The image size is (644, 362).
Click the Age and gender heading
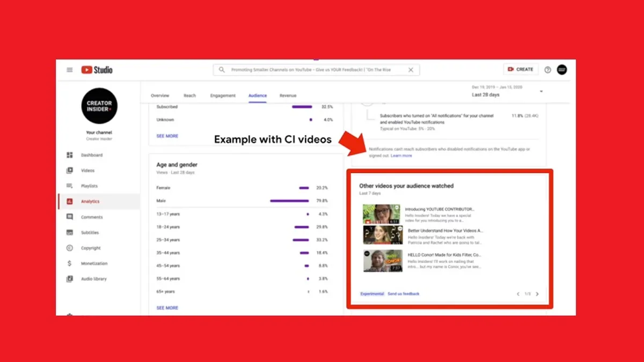[177, 165]
